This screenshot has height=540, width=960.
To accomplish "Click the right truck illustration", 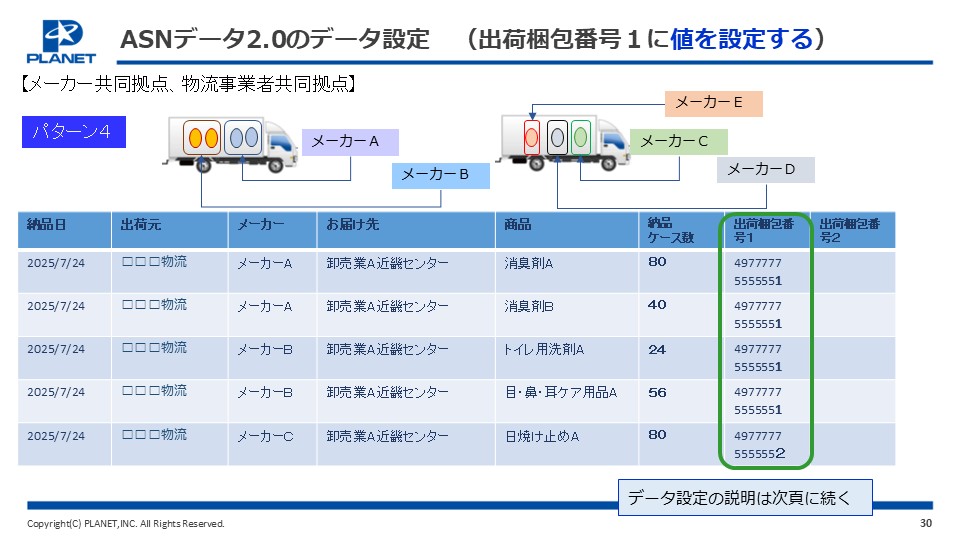I will tap(563, 143).
